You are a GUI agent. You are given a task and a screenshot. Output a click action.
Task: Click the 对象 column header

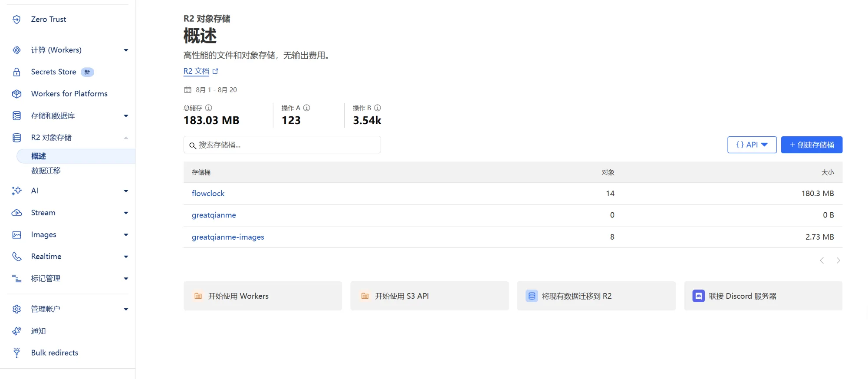point(608,172)
